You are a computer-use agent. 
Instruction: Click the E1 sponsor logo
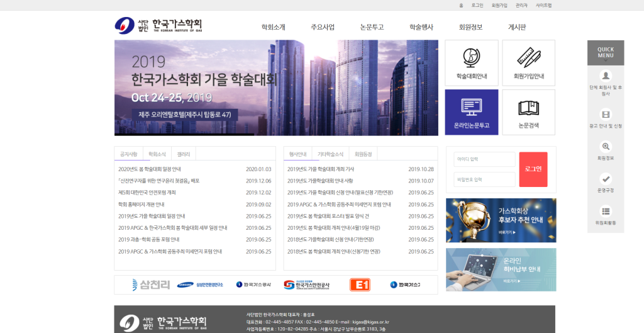point(360,285)
